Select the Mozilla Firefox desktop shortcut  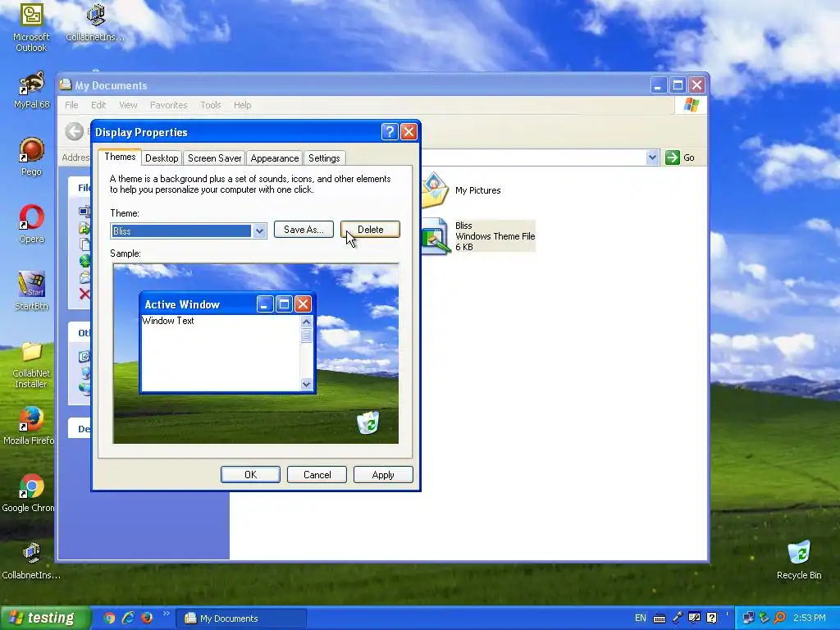coord(29,426)
